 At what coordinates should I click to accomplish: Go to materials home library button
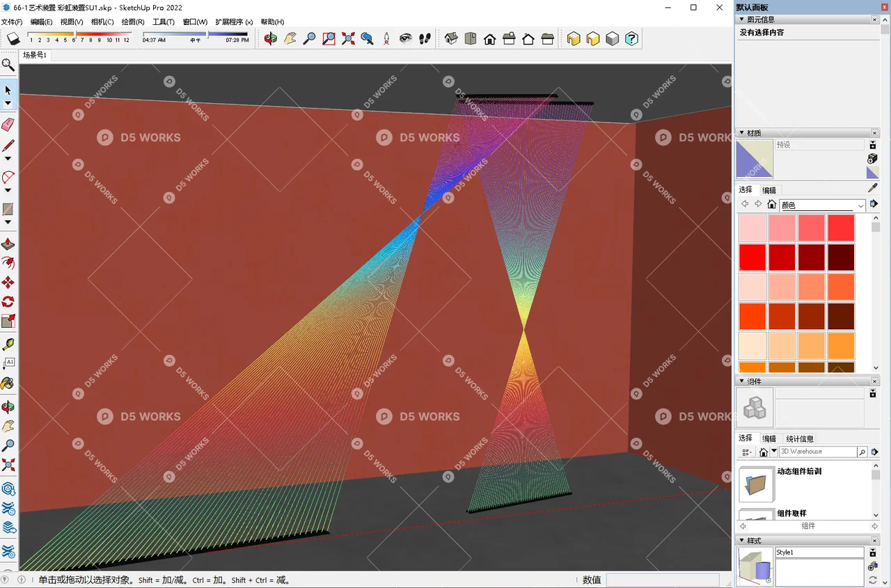tap(771, 205)
